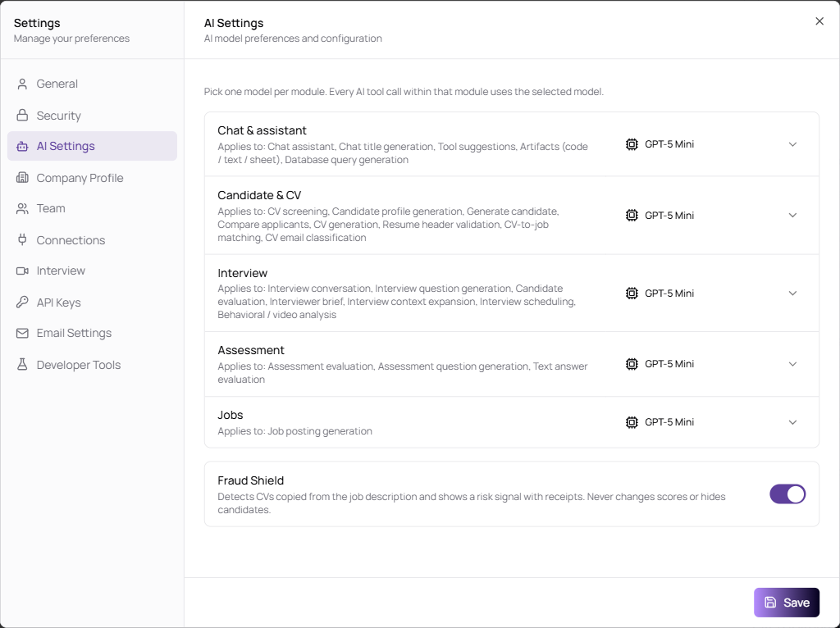Open GPT-5 Mini selector for Chat & assistant
Screen dimensions: 840x628
pos(712,144)
